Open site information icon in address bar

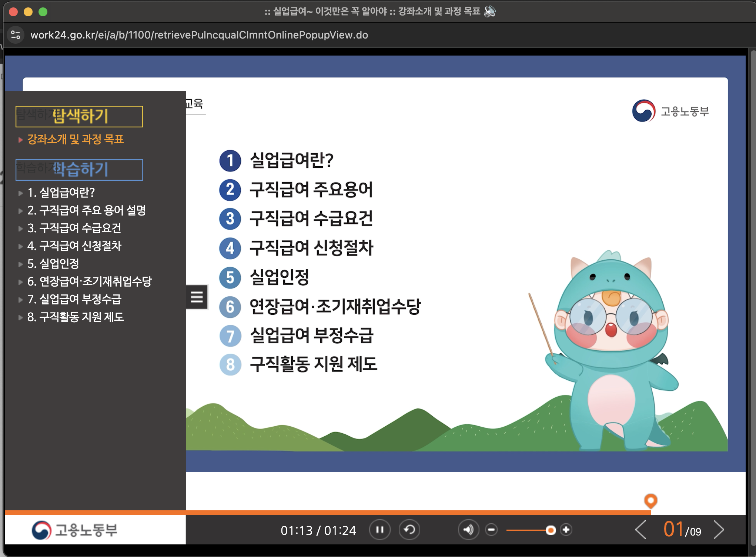pyautogui.click(x=16, y=35)
